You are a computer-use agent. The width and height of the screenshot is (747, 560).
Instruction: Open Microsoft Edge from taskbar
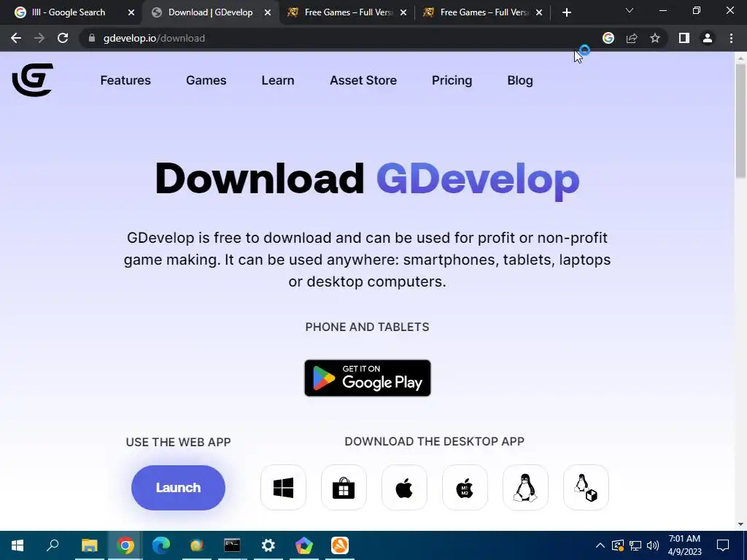pyautogui.click(x=161, y=545)
